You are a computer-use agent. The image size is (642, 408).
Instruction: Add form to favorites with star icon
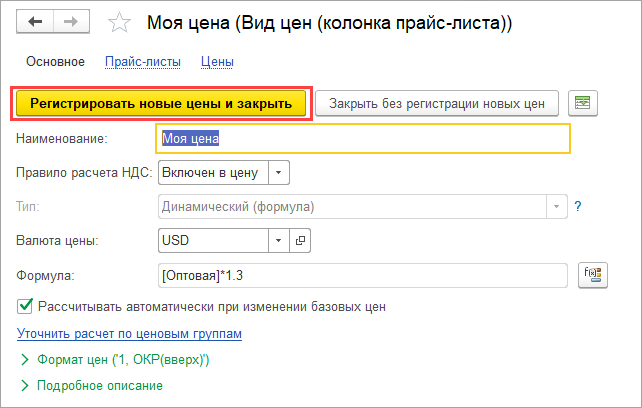click(x=119, y=22)
